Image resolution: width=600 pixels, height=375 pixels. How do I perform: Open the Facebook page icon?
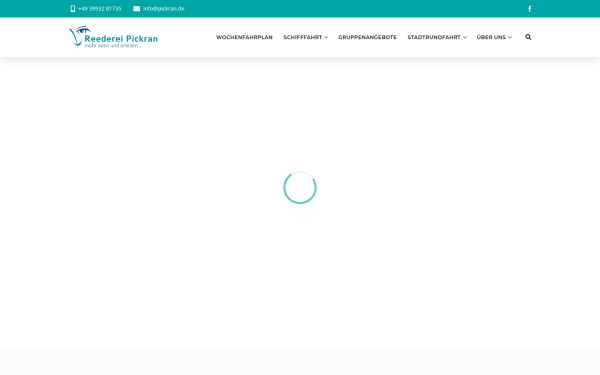click(530, 9)
